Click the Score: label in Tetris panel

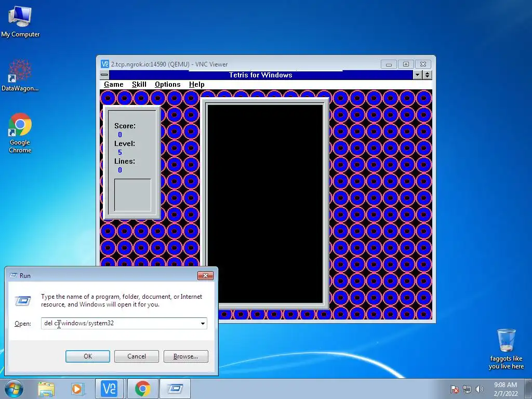[125, 126]
